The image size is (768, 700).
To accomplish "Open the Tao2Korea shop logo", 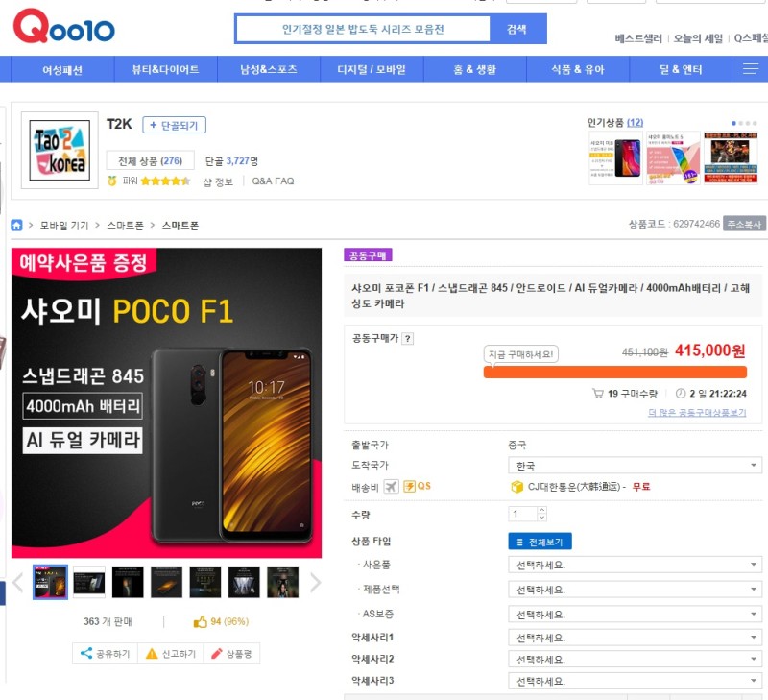I will (x=60, y=151).
